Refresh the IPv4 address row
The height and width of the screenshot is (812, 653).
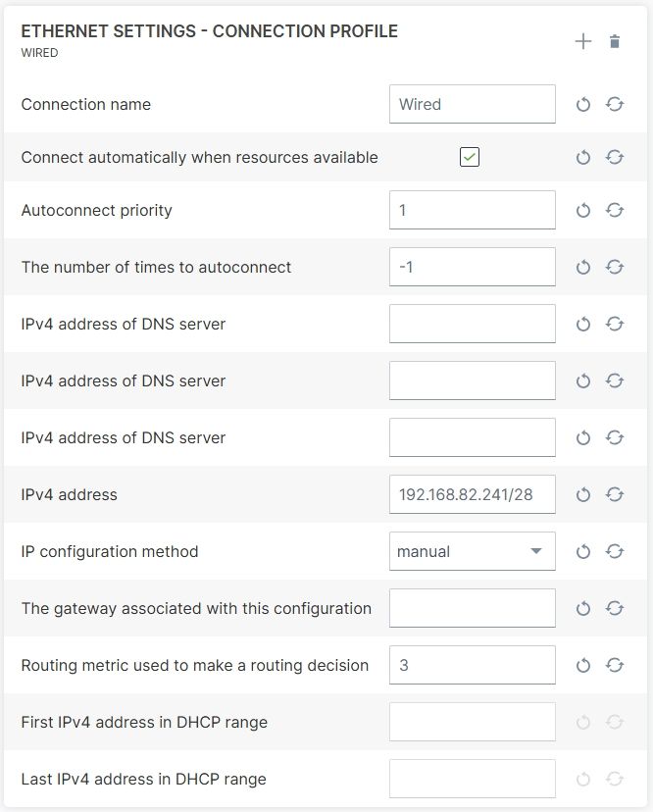(615, 494)
